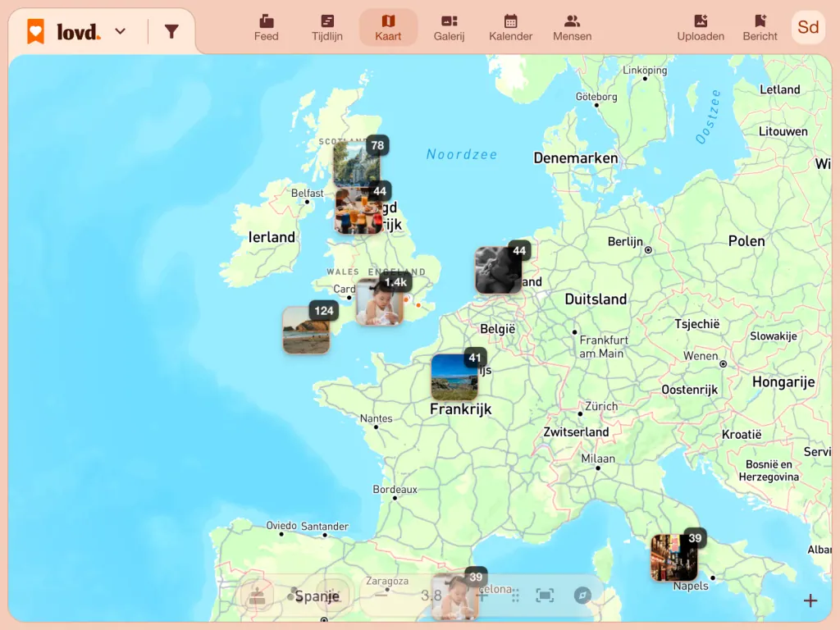
Task: Open the Kalender tab
Action: click(510, 28)
